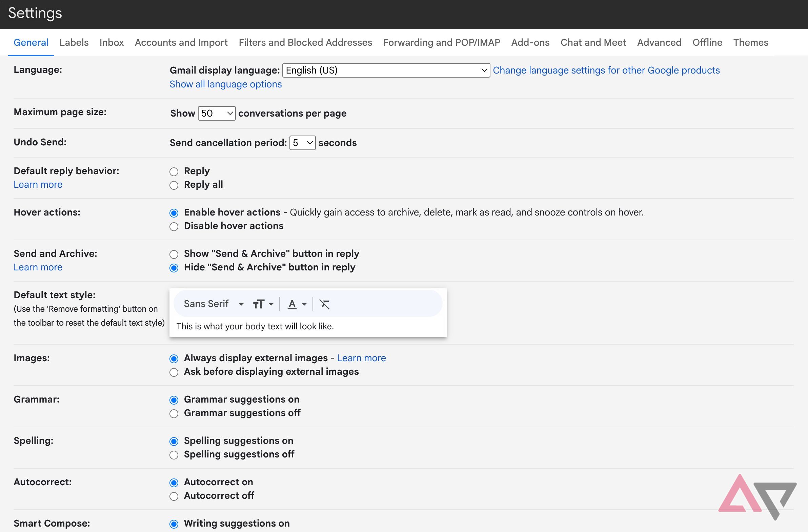Open the Add-ons tab
This screenshot has height=532, width=808.
530,42
